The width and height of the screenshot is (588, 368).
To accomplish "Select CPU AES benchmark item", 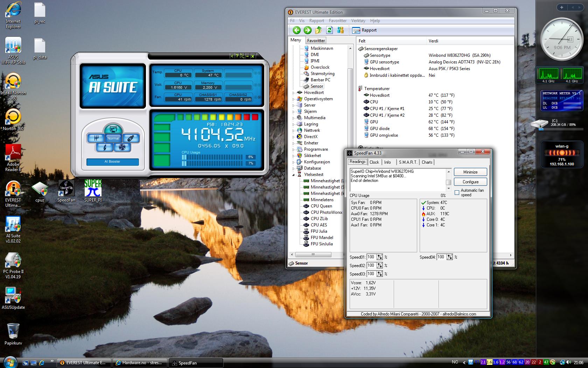I will click(x=315, y=225).
